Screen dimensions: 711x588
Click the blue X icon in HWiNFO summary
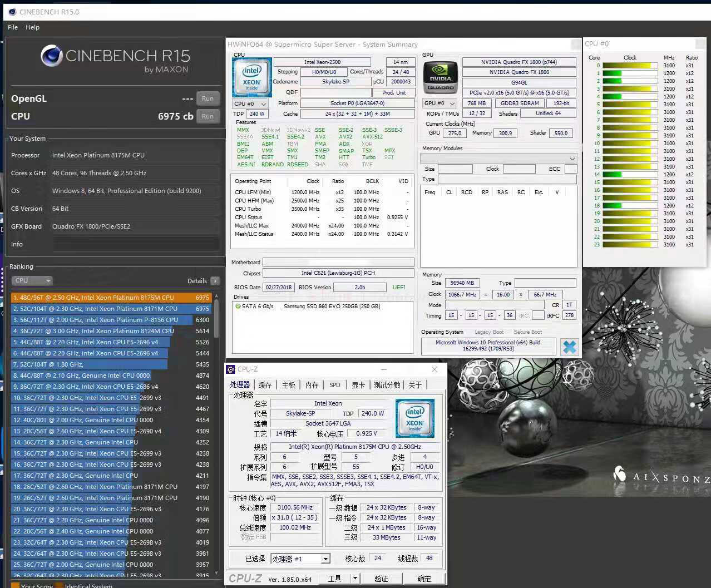pos(569,347)
